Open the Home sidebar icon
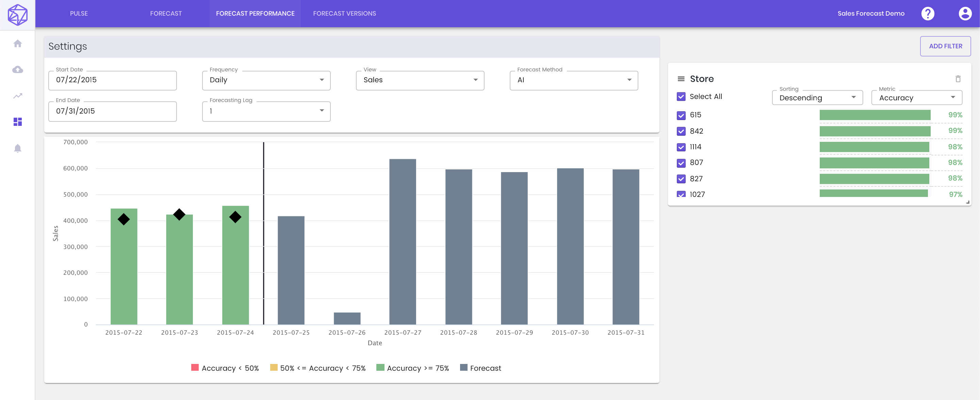The height and width of the screenshot is (400, 980). coord(17,44)
